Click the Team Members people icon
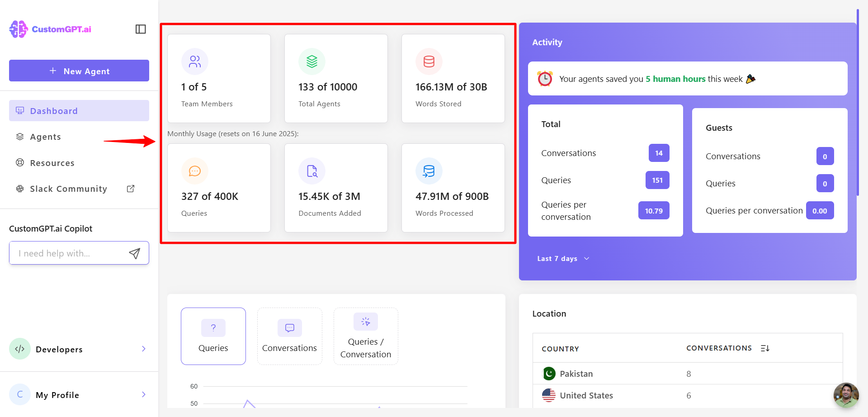Screen dimensions: 868x417 pyautogui.click(x=195, y=62)
